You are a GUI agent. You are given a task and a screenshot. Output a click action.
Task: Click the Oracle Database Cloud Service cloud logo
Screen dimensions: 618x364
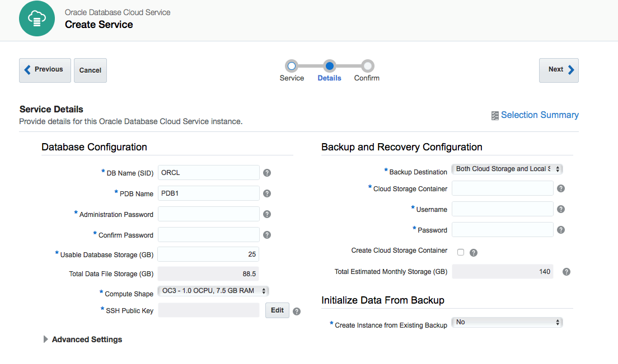tap(36, 18)
